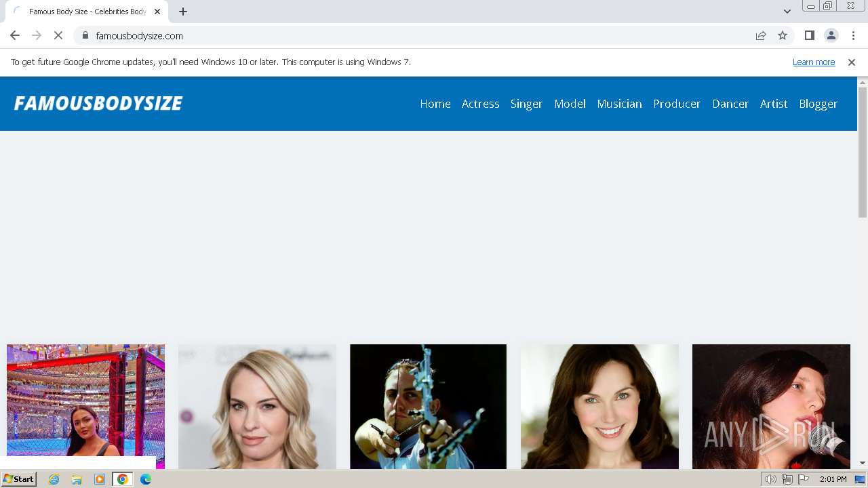The height and width of the screenshot is (488, 868).
Task: Open the Actress category
Action: (480, 104)
